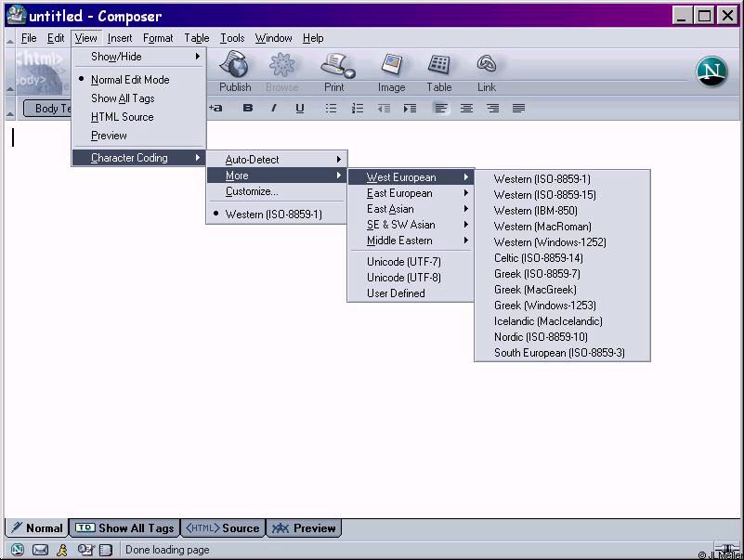Click the larger font size icon
744x560 pixels.
tap(215, 109)
